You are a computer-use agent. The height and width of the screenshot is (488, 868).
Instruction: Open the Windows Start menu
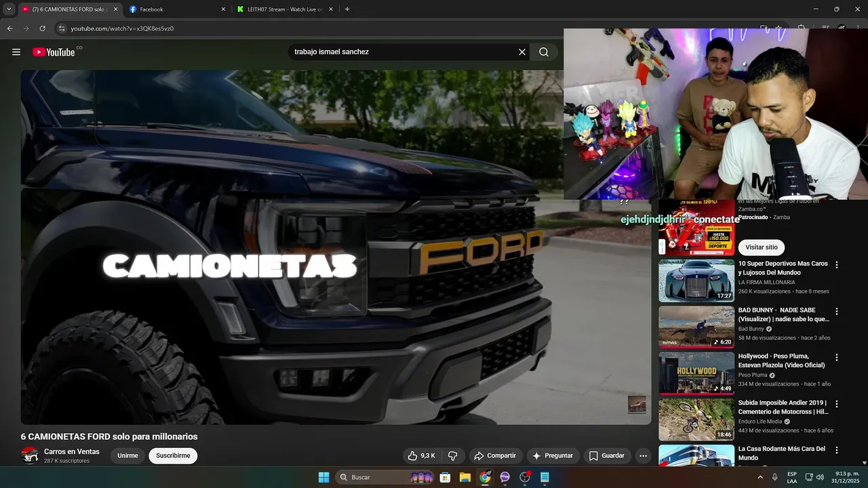(x=324, y=477)
